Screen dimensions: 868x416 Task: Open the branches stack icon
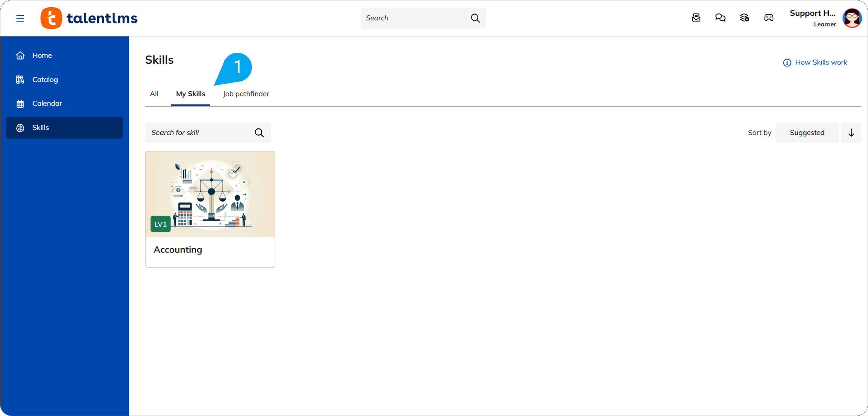[744, 18]
